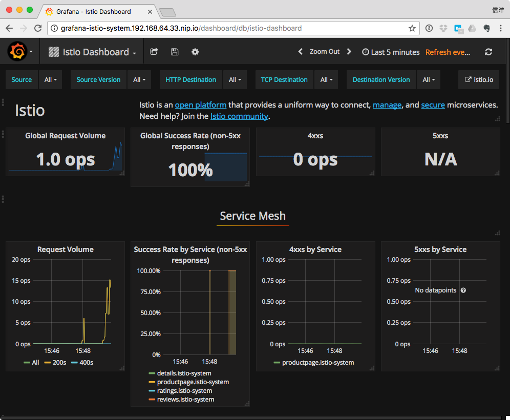Click the Share dashboard icon
Image resolution: width=510 pixels, height=420 pixels.
[x=154, y=52]
